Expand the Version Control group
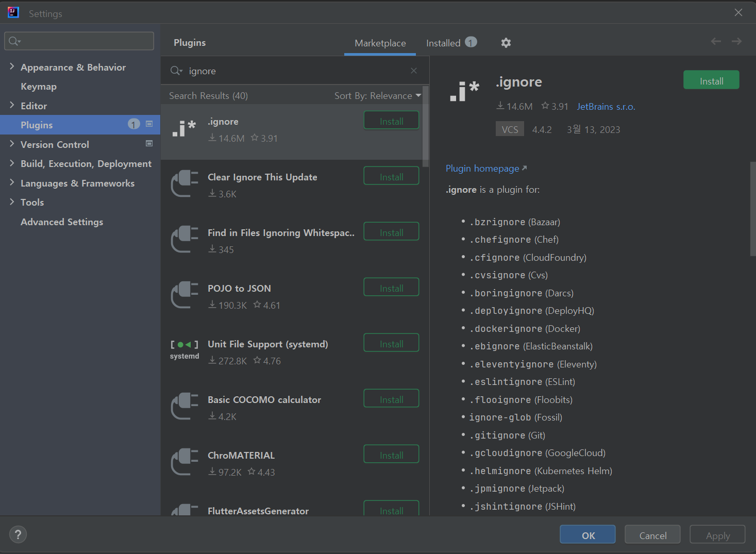This screenshot has width=756, height=554. [12, 143]
